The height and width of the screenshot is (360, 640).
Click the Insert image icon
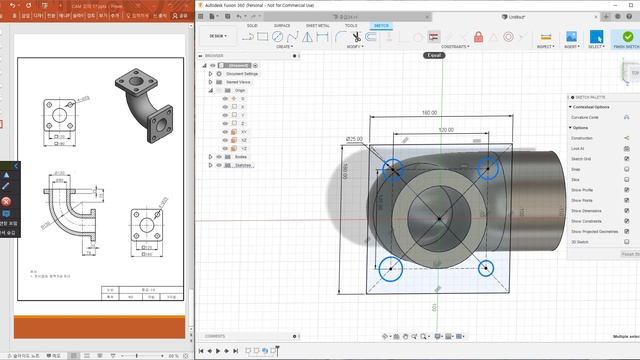pyautogui.click(x=571, y=37)
